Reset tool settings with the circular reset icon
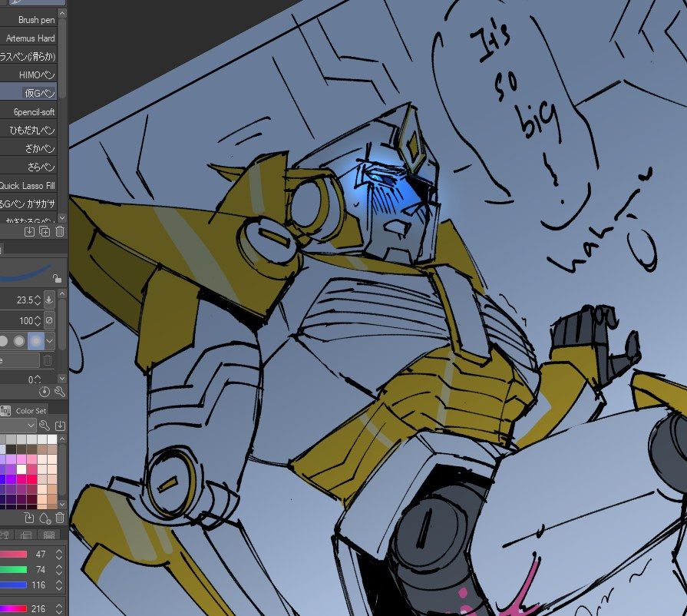Screen dimensions: 687x616 [x=45, y=392]
